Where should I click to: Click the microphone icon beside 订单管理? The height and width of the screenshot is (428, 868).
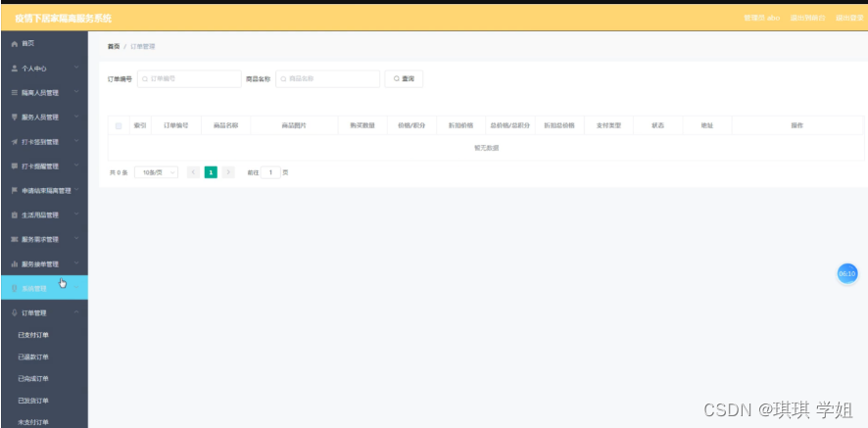point(15,312)
